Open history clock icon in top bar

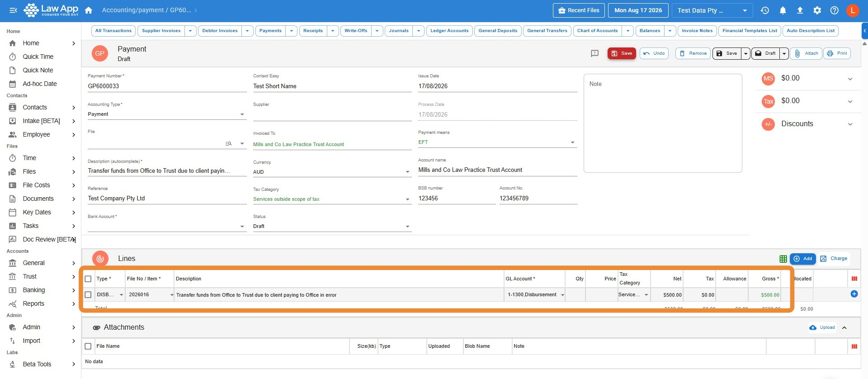tap(765, 10)
